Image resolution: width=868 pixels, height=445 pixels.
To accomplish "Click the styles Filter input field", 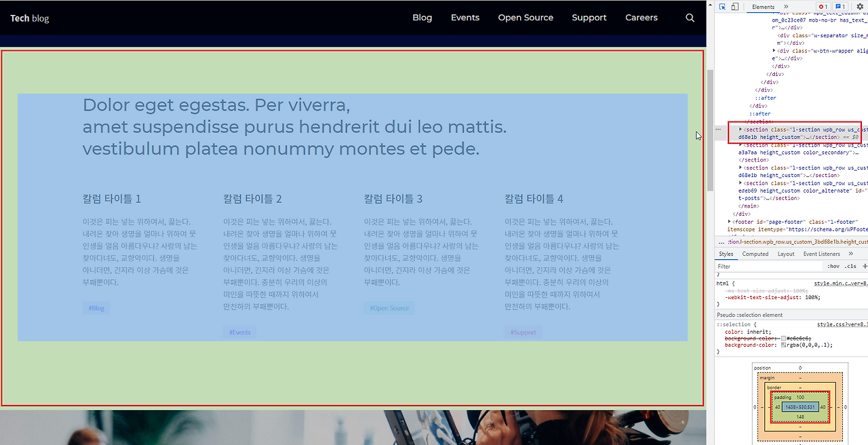I will [x=770, y=266].
